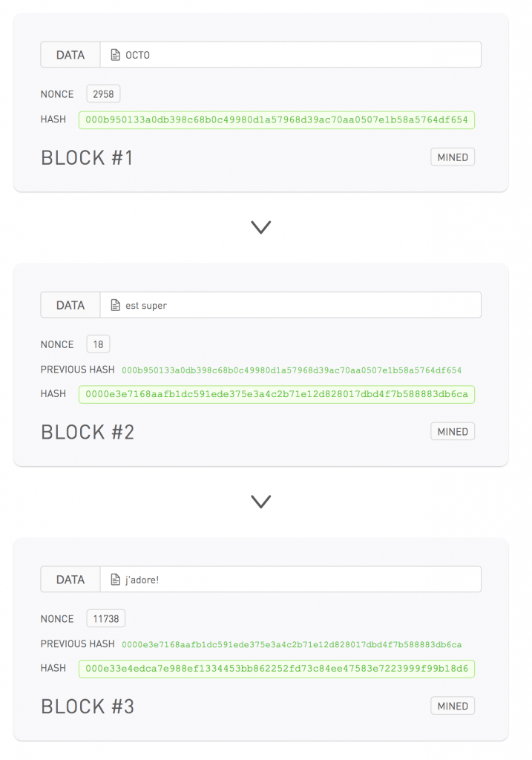Click the DATA label in Block #1

(x=70, y=55)
